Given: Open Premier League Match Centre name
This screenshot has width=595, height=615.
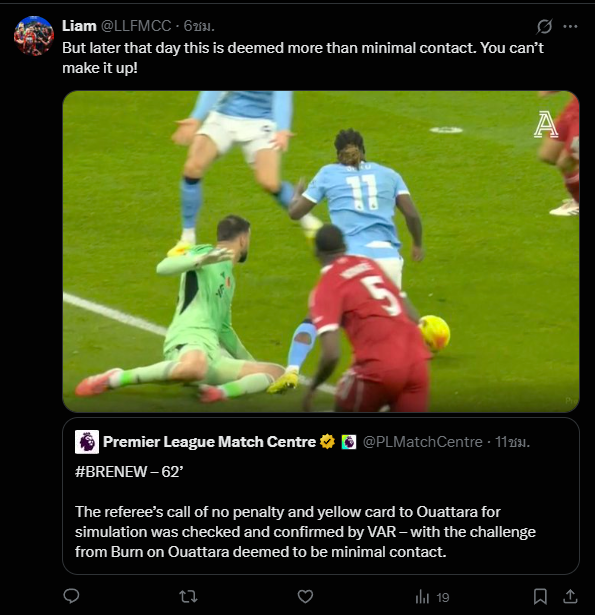Looking at the screenshot, I should (209, 442).
